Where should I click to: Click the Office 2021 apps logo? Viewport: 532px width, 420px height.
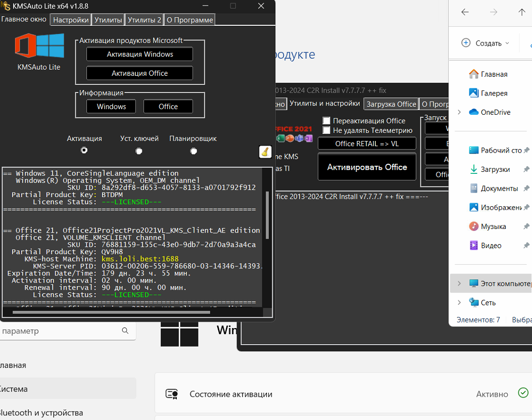click(294, 134)
